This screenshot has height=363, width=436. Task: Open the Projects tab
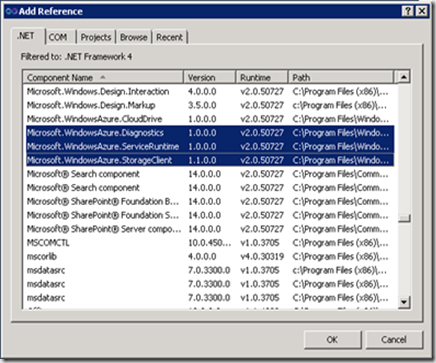click(96, 37)
